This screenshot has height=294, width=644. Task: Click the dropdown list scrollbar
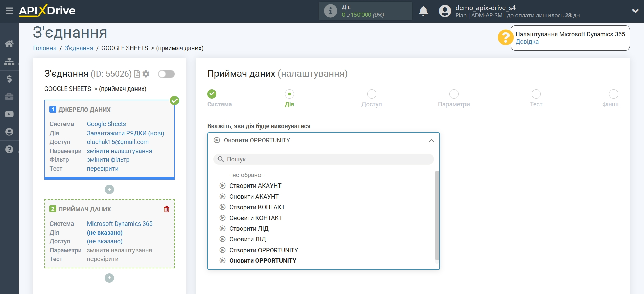(437, 216)
